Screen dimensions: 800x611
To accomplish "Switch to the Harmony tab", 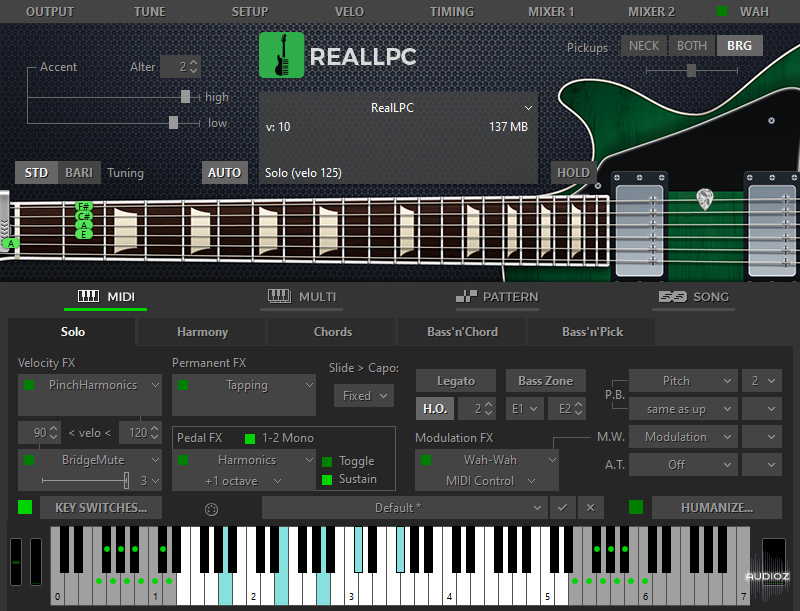I will (x=202, y=332).
